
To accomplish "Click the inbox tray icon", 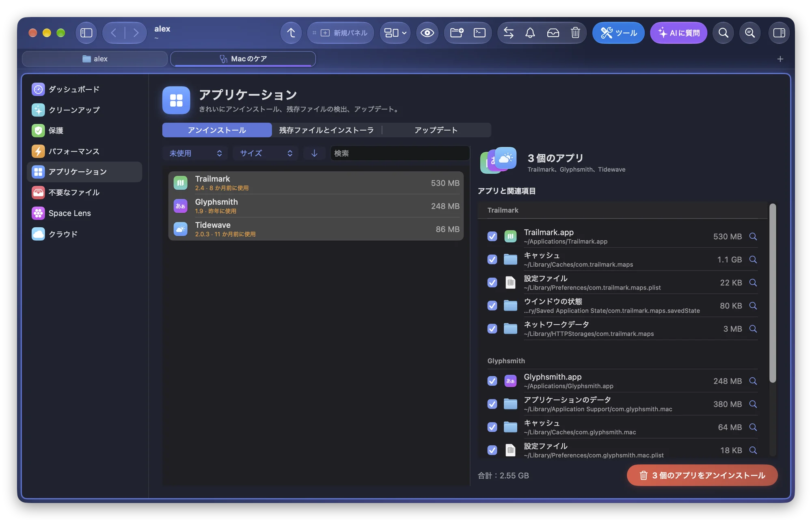I will 553,33.
